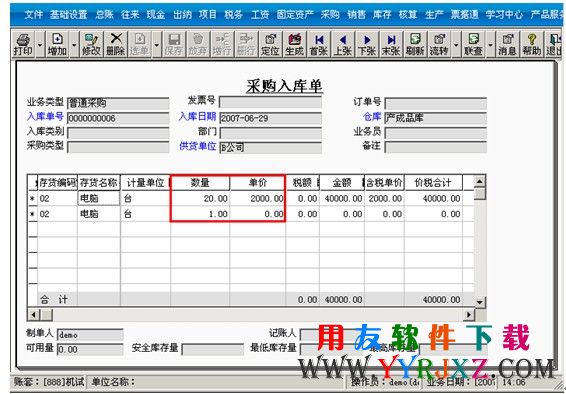Open the 采购 menu
Viewport: 566px width, 394px height.
pyautogui.click(x=330, y=14)
